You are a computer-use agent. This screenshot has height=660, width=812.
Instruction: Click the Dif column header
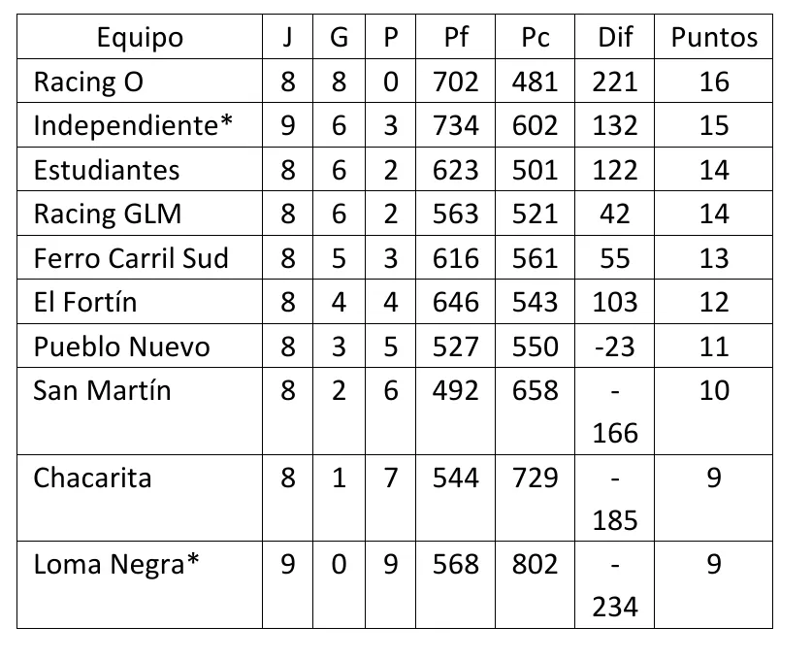[615, 38]
